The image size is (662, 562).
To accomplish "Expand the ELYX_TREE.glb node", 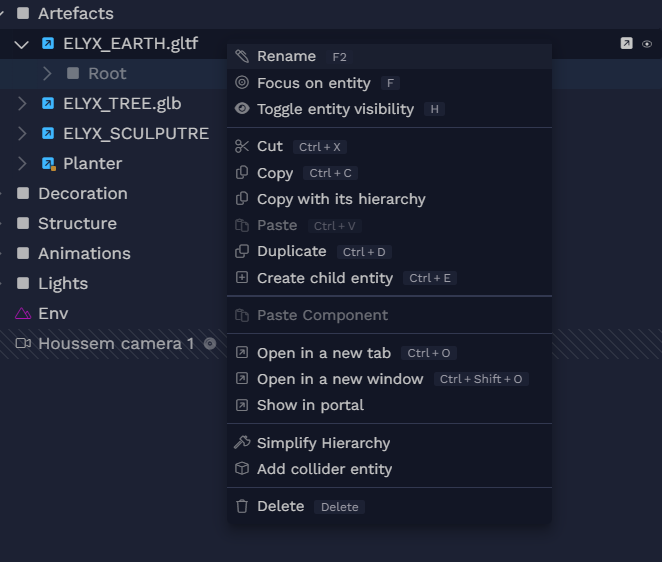I will point(22,103).
